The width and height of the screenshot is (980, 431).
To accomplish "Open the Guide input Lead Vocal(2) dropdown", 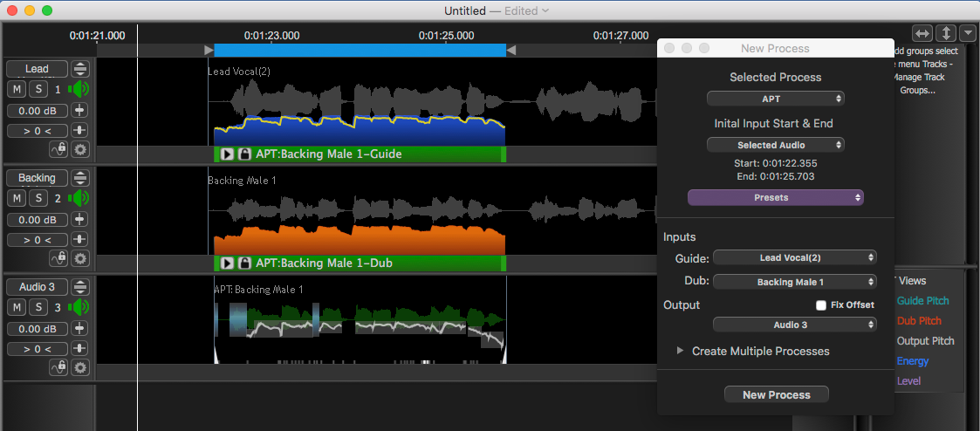I will 794,257.
